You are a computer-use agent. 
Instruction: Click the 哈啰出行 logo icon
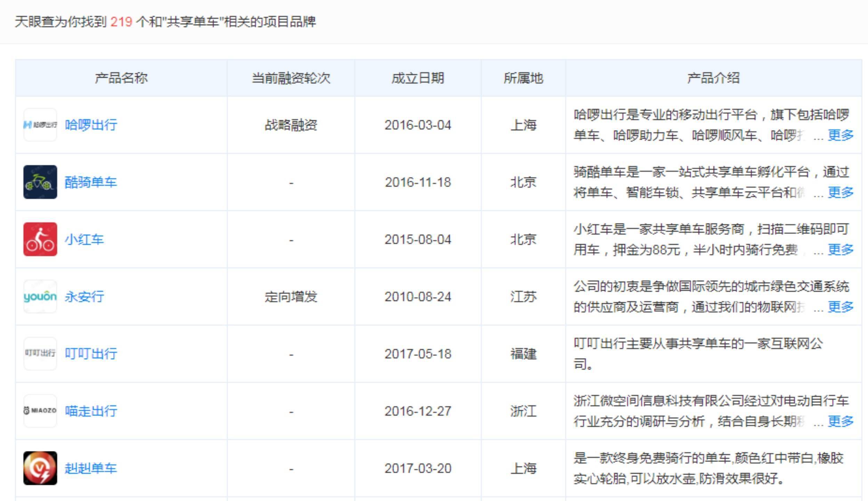point(40,125)
